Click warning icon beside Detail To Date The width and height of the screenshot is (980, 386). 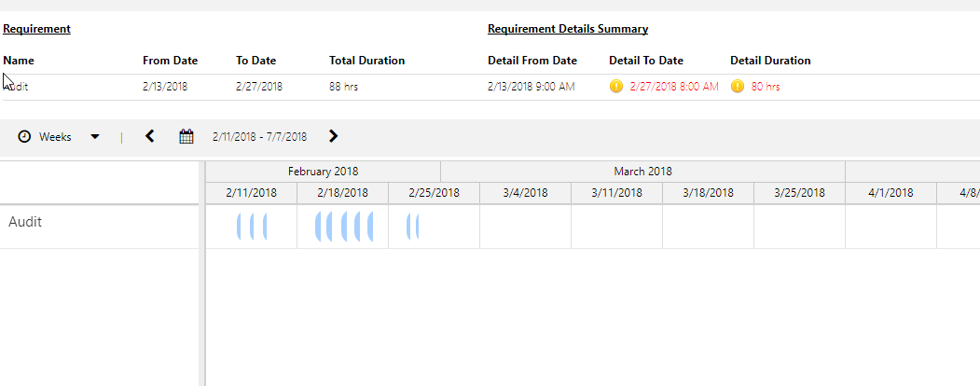[615, 87]
